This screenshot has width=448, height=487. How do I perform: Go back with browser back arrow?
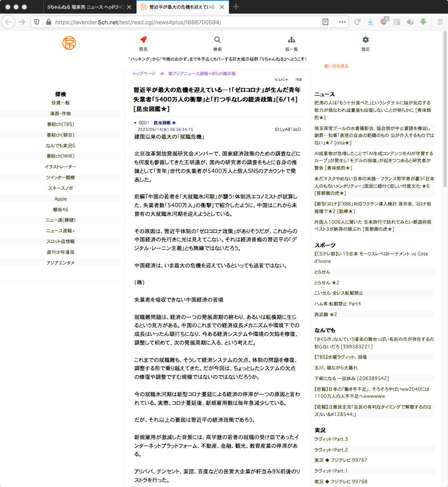tap(8, 22)
